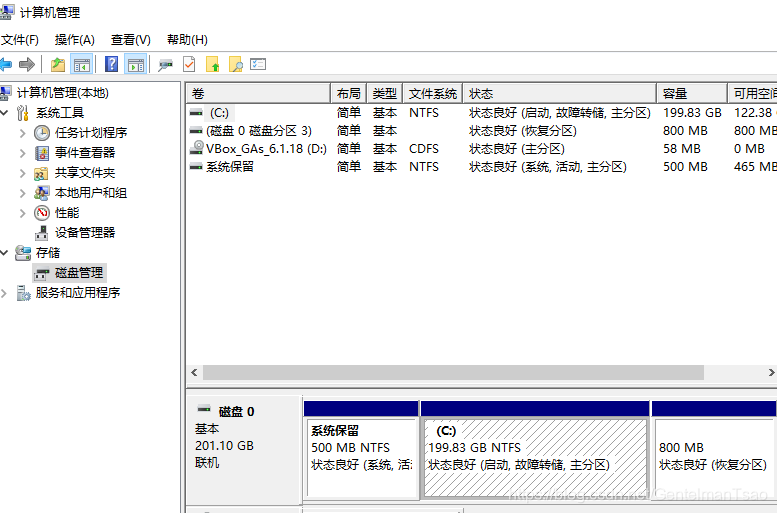Image resolution: width=777 pixels, height=513 pixels.
Task: Click the Device Manager icon
Action: tap(42, 233)
